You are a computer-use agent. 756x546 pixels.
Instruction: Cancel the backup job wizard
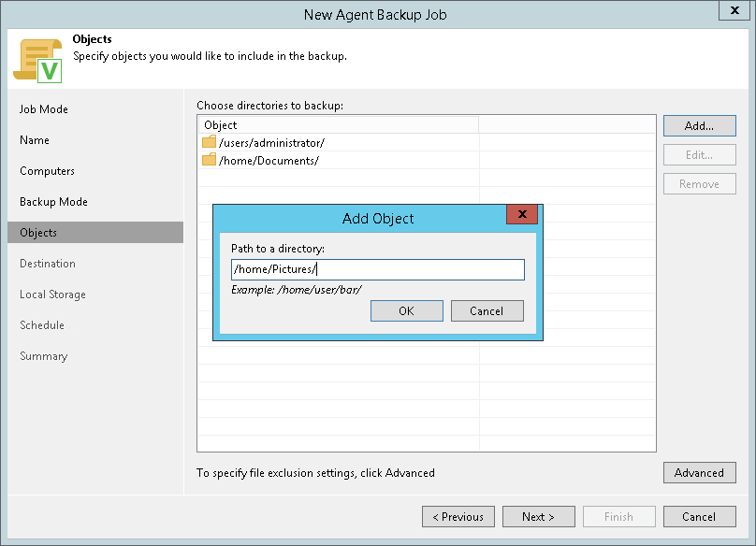point(699,517)
